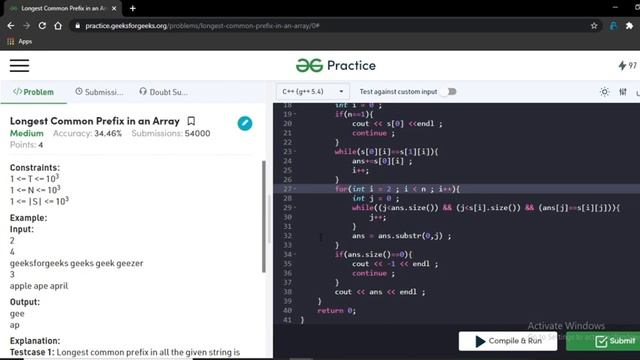The image size is (640, 360).
Task: Go back with the browser back arrow
Action: pos(11,26)
